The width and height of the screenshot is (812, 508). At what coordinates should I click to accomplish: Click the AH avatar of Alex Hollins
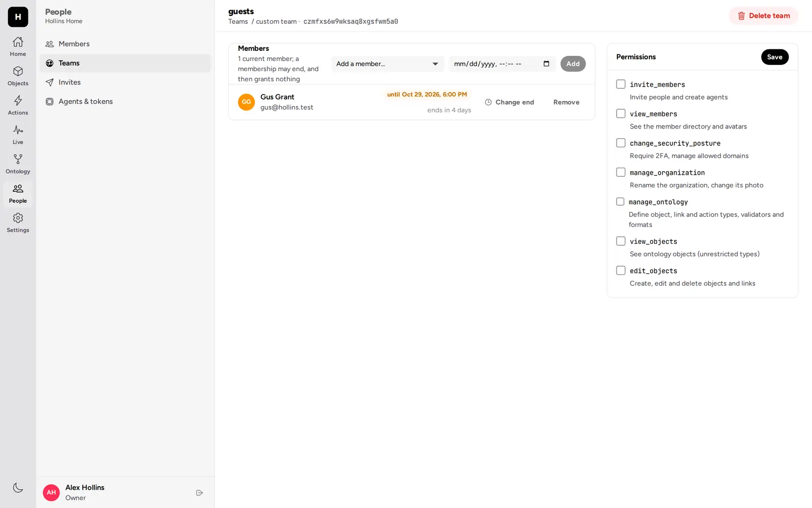(x=51, y=492)
